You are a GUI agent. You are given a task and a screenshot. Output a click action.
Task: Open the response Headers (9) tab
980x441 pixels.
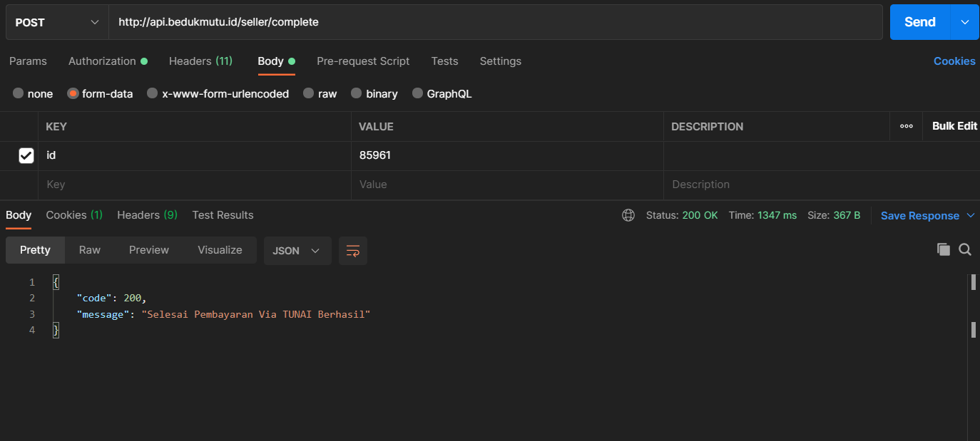tap(147, 214)
